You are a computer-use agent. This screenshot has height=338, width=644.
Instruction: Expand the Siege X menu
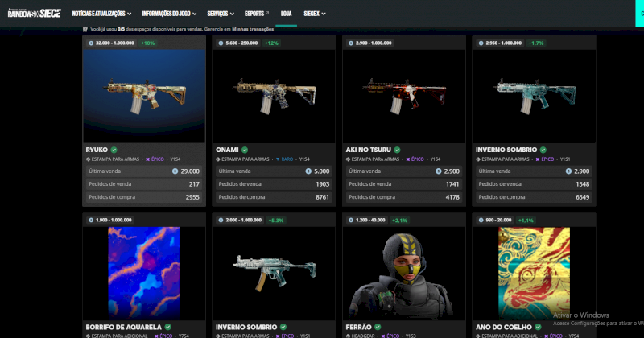315,14
